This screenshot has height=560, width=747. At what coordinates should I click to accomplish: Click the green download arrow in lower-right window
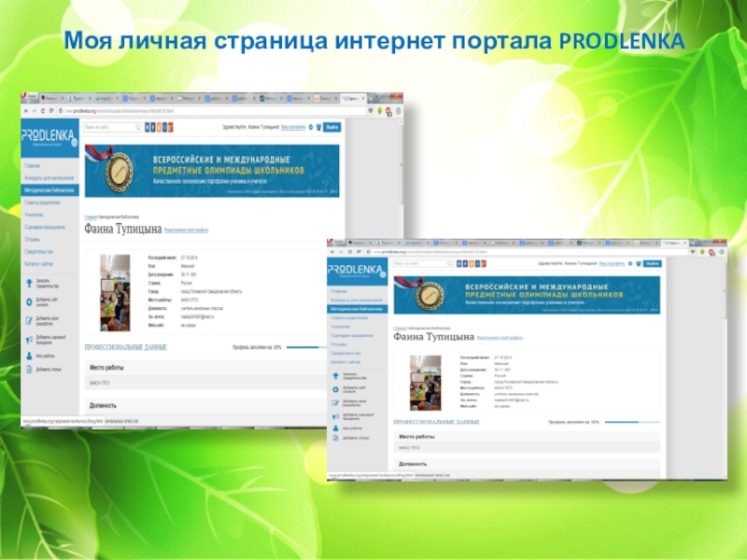click(x=702, y=252)
